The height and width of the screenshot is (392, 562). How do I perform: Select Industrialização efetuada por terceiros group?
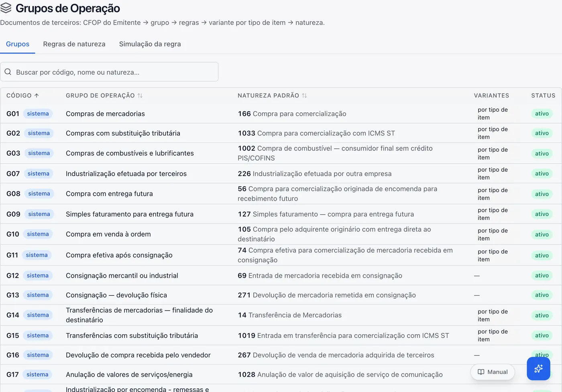point(126,174)
